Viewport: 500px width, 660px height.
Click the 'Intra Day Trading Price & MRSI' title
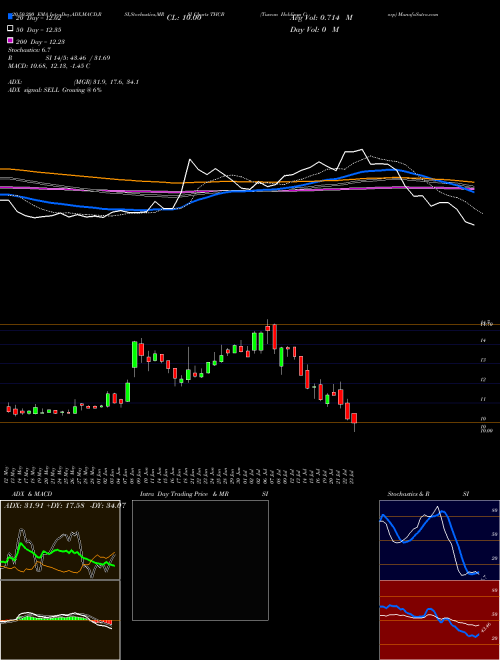pos(204,494)
